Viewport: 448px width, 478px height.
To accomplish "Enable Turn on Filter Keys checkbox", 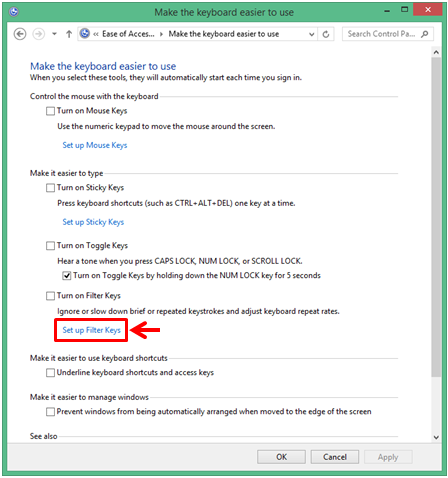I will [x=50, y=296].
